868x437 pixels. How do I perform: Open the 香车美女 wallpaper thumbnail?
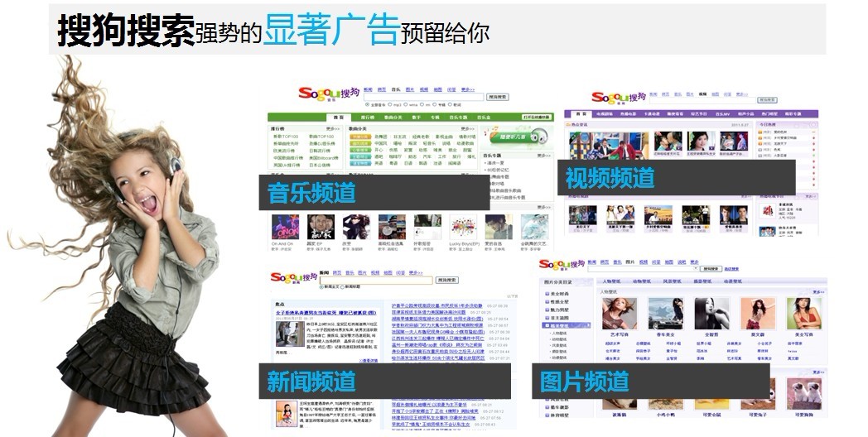pos(665,314)
